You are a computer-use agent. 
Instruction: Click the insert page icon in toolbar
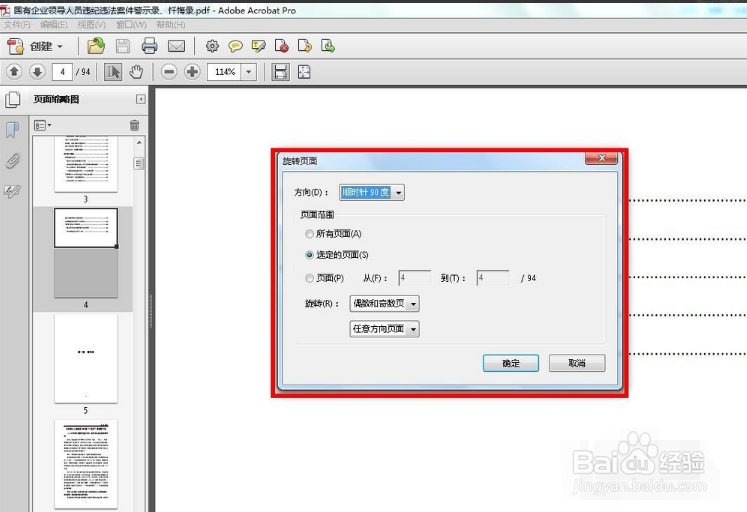click(327, 46)
